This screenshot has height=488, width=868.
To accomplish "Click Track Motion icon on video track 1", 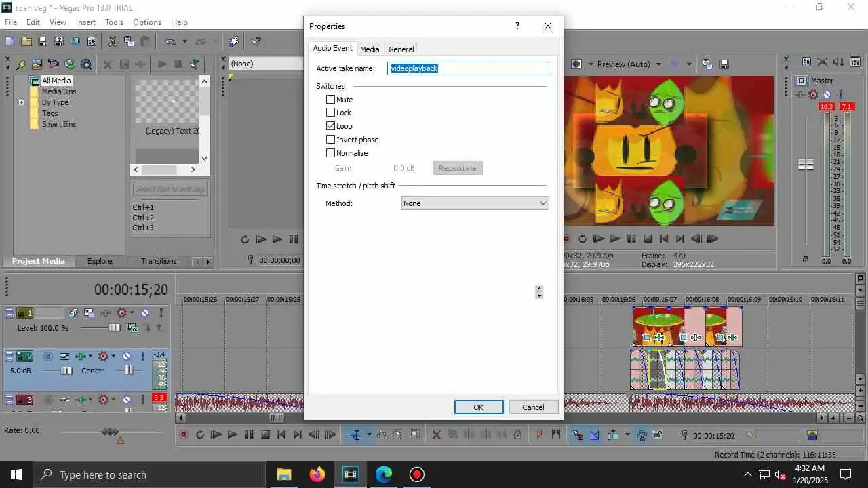I will click(x=89, y=313).
